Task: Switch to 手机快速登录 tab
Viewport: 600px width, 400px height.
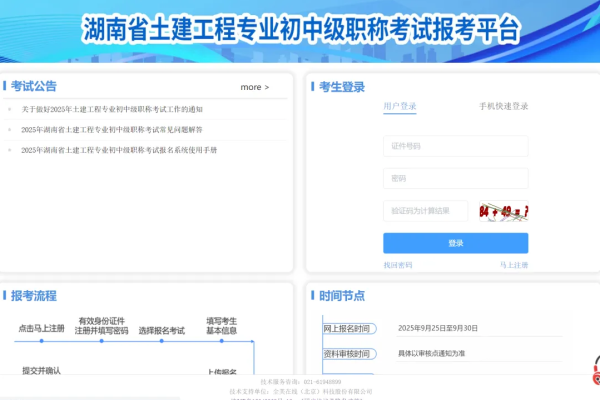Action: 504,106
